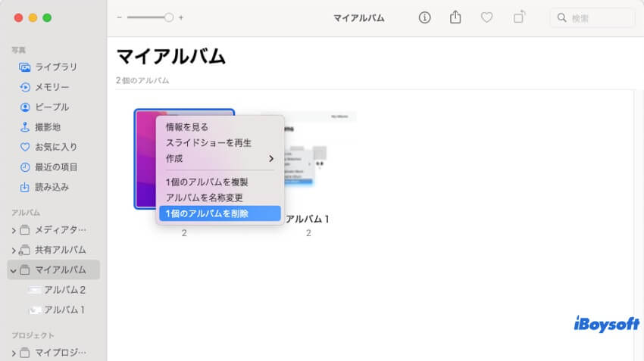Click the ピープル sidebar icon

pyautogui.click(x=25, y=107)
